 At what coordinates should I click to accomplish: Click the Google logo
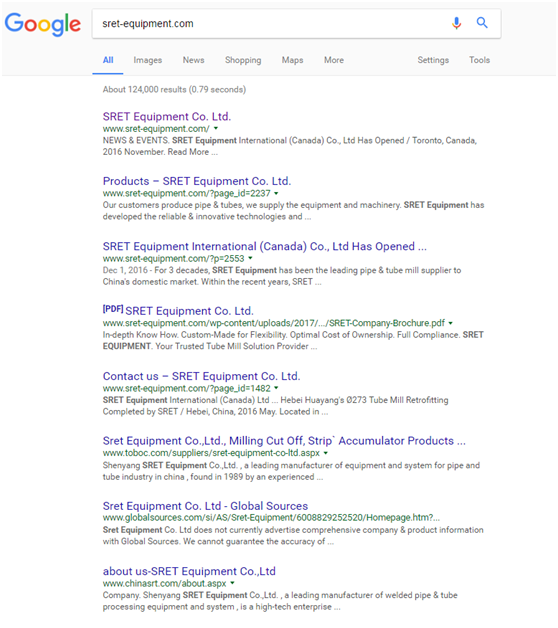(42, 24)
